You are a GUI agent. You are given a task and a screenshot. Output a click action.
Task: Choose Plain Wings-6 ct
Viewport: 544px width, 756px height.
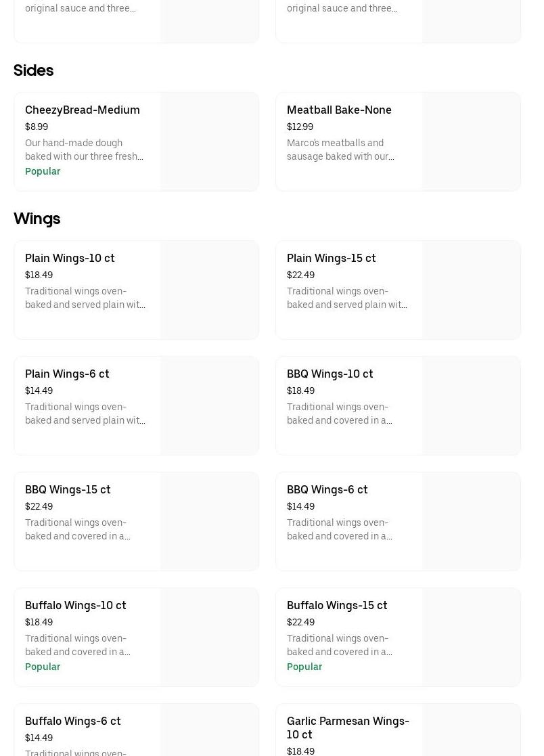(67, 374)
